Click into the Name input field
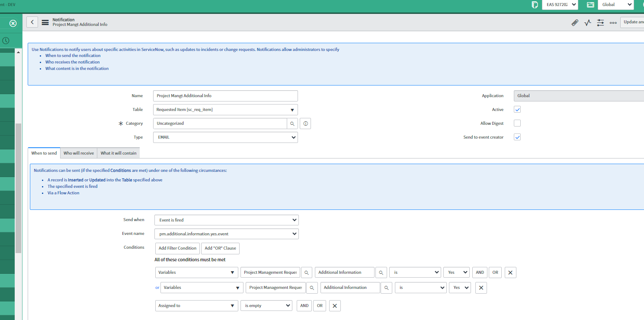Viewport: 644px width, 320px height. click(225, 96)
